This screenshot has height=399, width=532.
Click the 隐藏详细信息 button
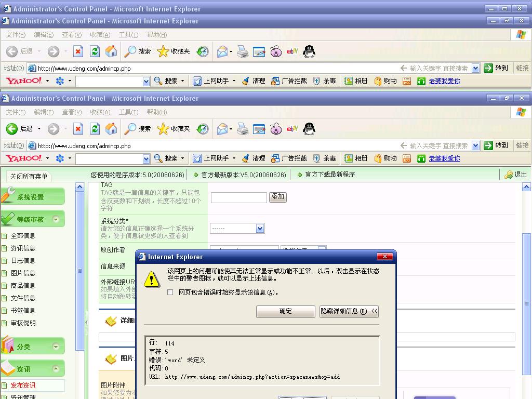tap(349, 311)
